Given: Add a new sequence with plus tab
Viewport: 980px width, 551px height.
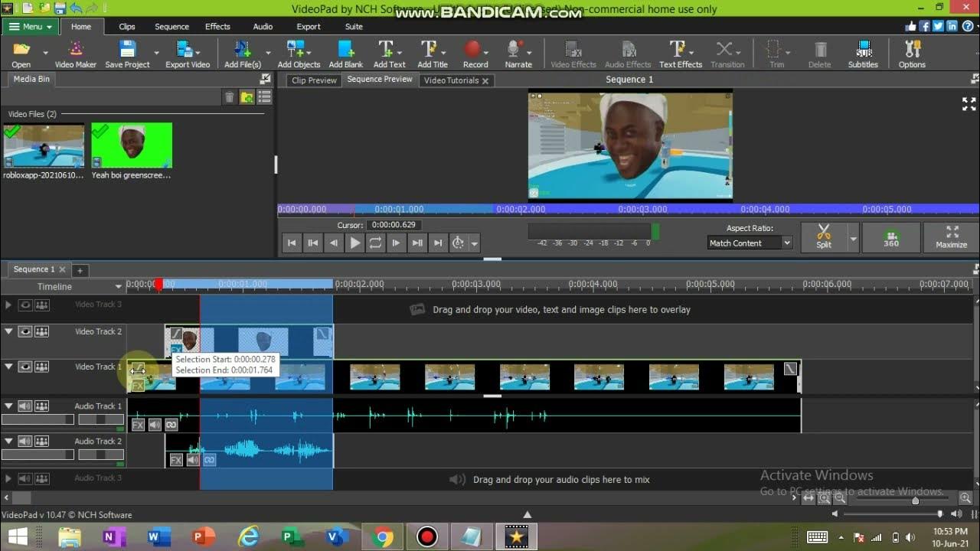Looking at the screenshot, I should (x=80, y=269).
